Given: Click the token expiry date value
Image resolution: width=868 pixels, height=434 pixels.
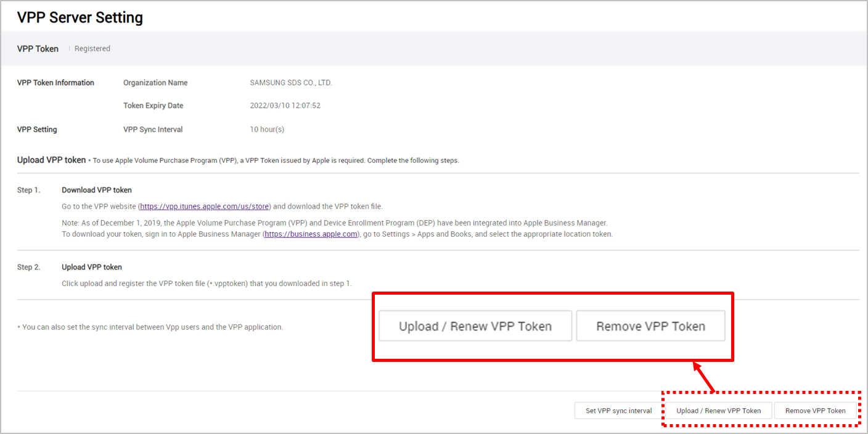Looking at the screenshot, I should [285, 105].
